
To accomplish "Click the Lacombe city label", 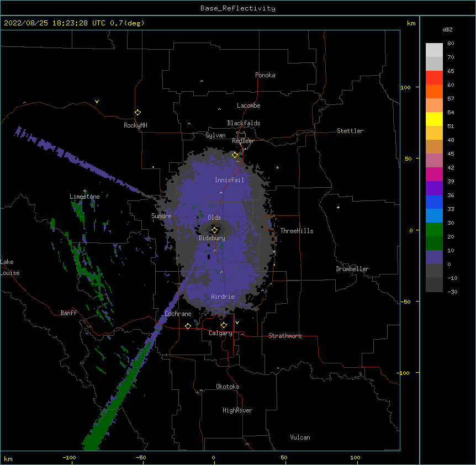I will (248, 105).
